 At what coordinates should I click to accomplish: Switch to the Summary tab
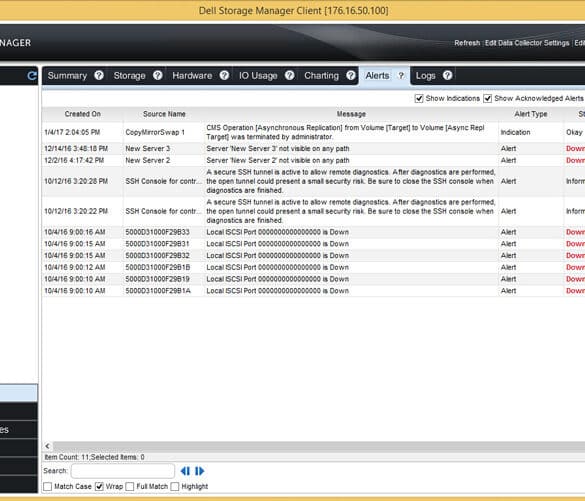tap(67, 76)
